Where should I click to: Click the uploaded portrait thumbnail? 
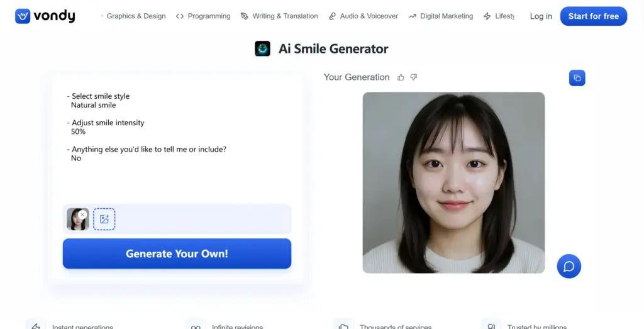77,221
